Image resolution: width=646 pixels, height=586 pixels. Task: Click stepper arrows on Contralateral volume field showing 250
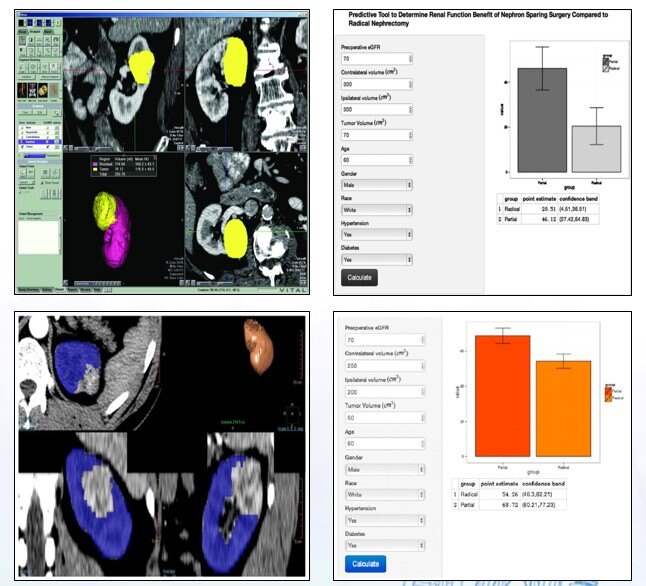tap(423, 364)
